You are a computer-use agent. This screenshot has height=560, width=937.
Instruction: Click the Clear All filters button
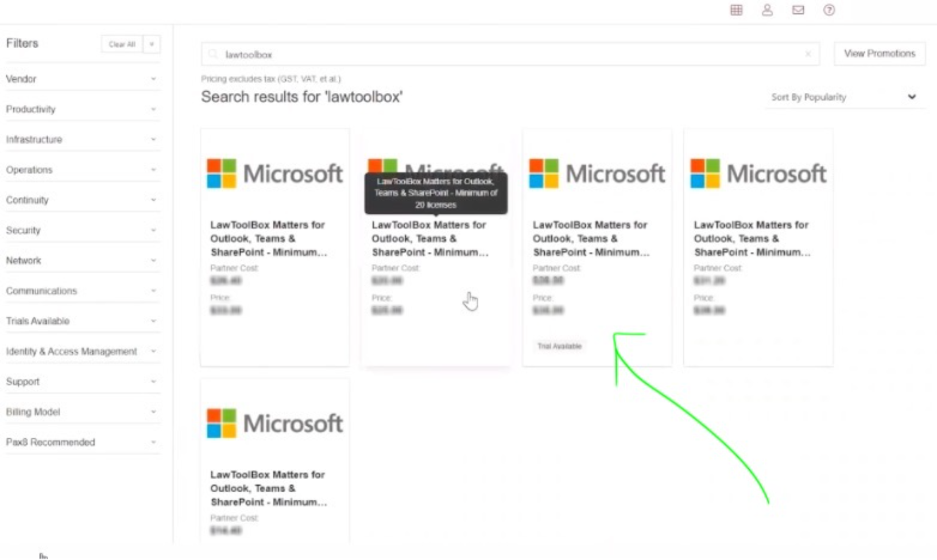[122, 44]
